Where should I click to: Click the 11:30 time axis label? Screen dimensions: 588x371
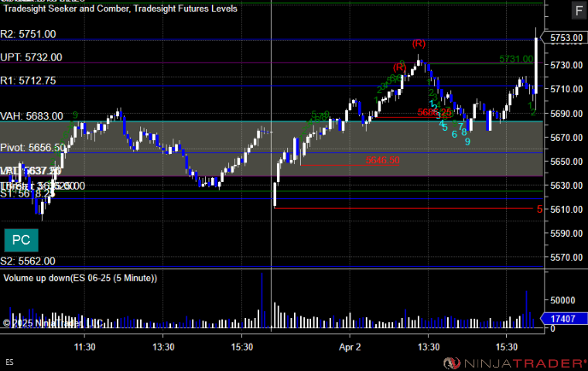pyautogui.click(x=85, y=347)
